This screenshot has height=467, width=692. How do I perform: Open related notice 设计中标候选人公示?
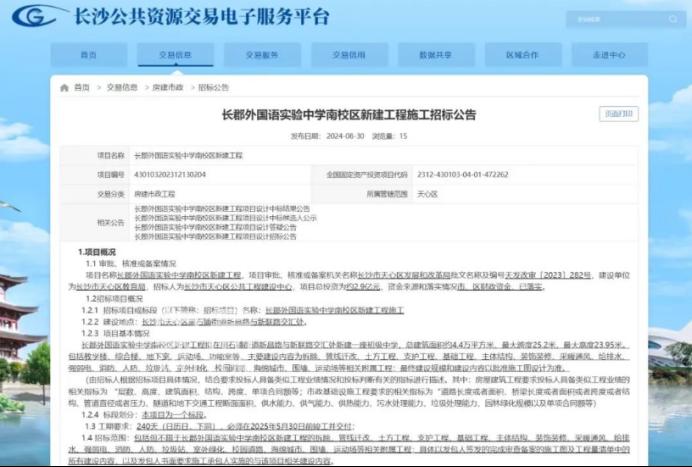point(225,218)
